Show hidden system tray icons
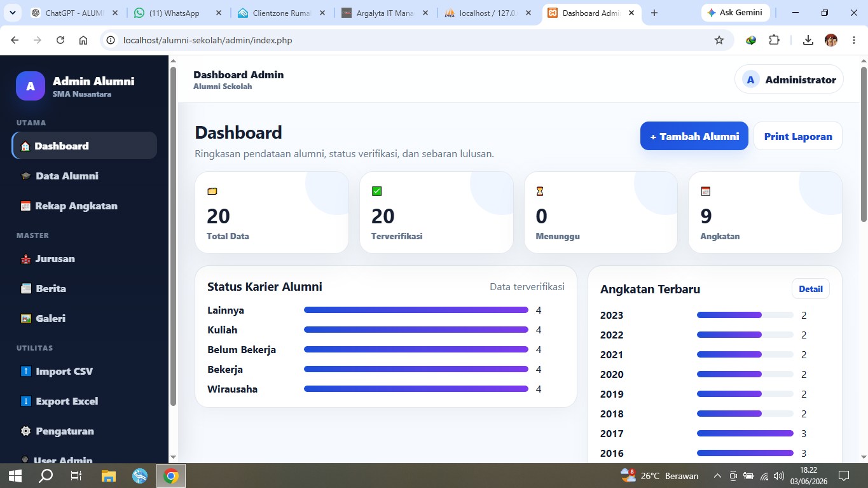Image resolution: width=868 pixels, height=488 pixels. point(717,476)
